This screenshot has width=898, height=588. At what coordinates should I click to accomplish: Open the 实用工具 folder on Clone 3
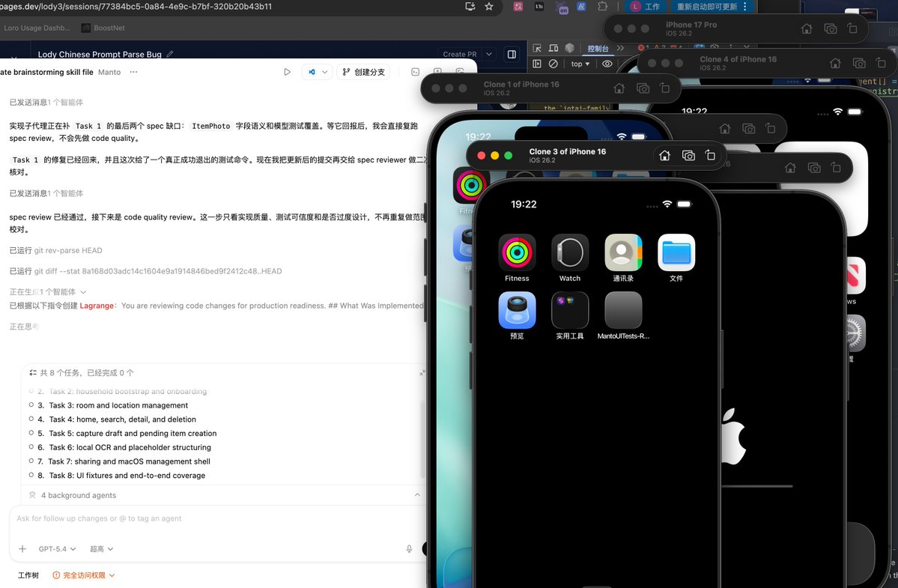(x=570, y=310)
